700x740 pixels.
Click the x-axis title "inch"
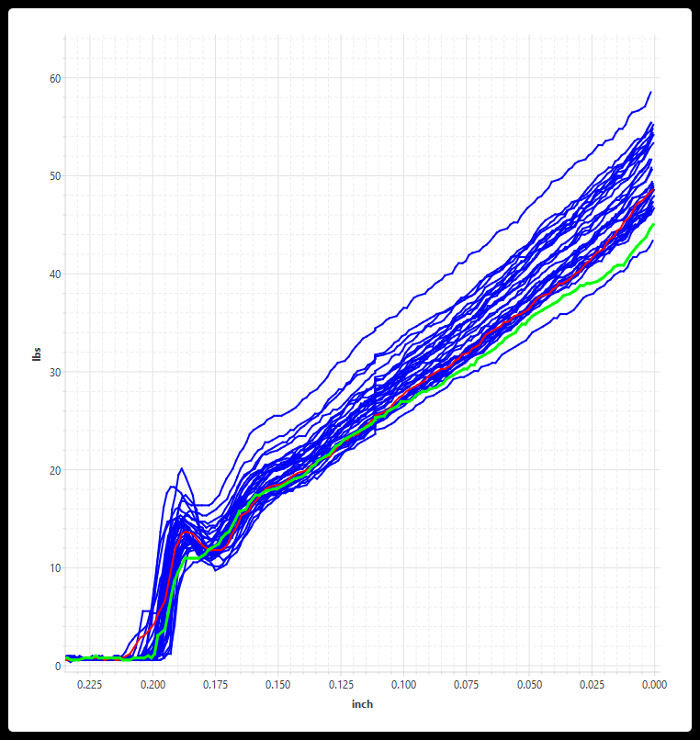(x=362, y=704)
